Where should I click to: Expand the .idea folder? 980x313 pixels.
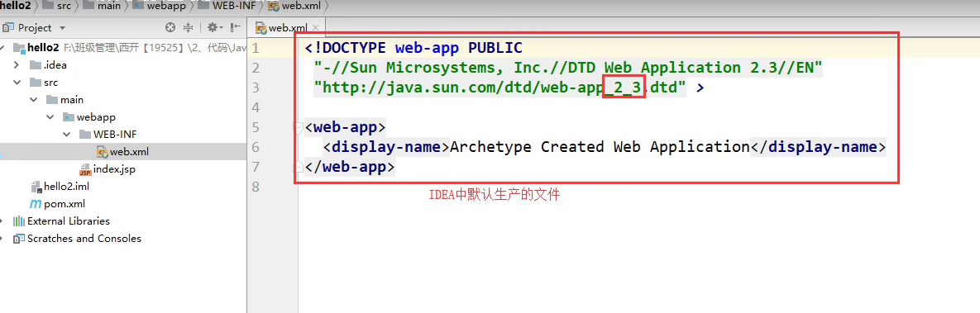[17, 65]
